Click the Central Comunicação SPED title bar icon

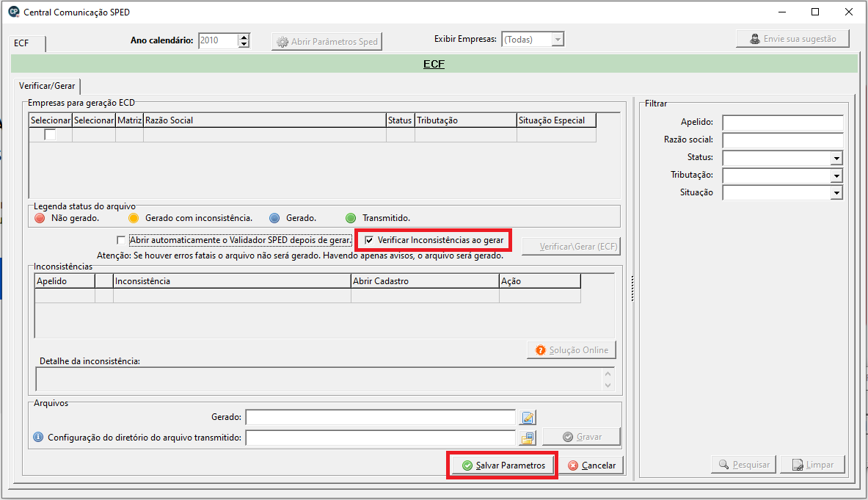(13, 12)
